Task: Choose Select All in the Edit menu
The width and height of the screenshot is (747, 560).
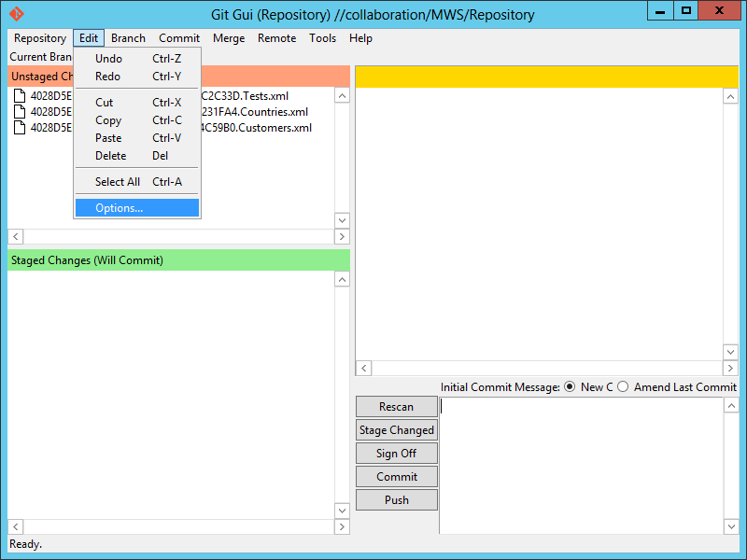Action: coord(118,182)
